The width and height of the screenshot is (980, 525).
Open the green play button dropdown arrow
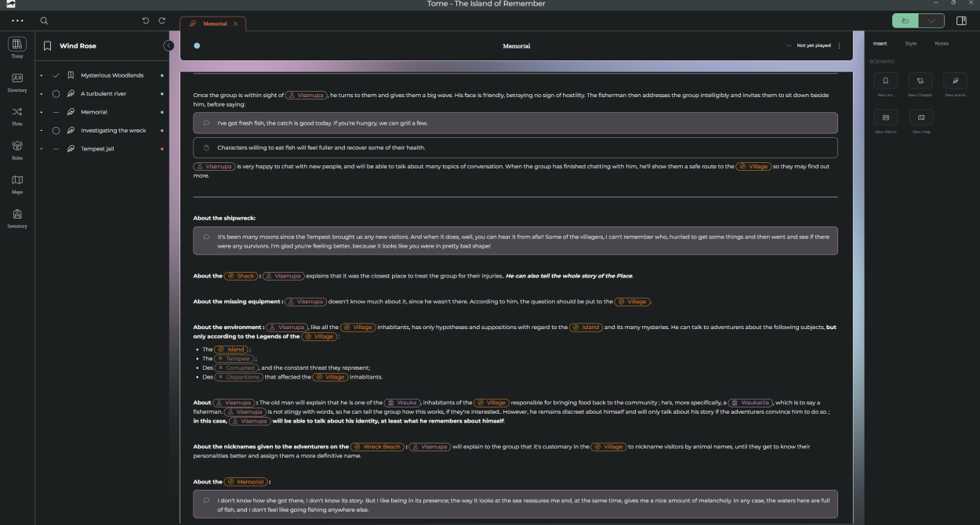pos(931,21)
